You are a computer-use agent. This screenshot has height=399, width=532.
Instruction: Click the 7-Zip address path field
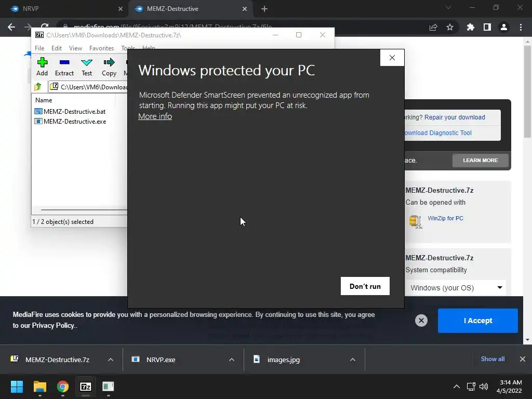coord(88,87)
